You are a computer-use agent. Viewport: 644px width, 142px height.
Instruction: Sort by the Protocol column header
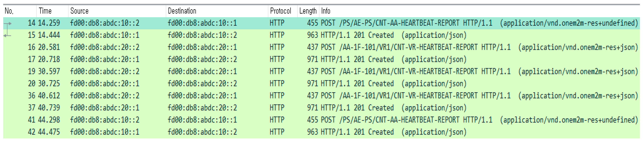coord(281,11)
